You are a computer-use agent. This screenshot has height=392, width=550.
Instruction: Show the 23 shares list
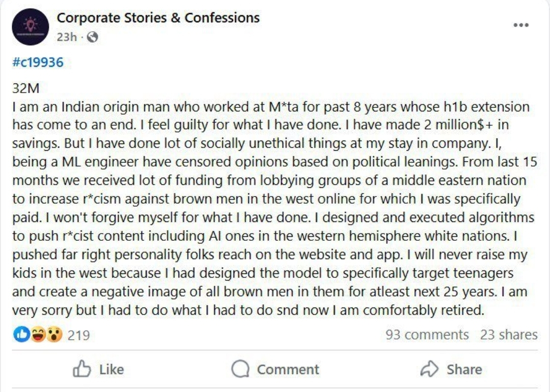pos(508,334)
